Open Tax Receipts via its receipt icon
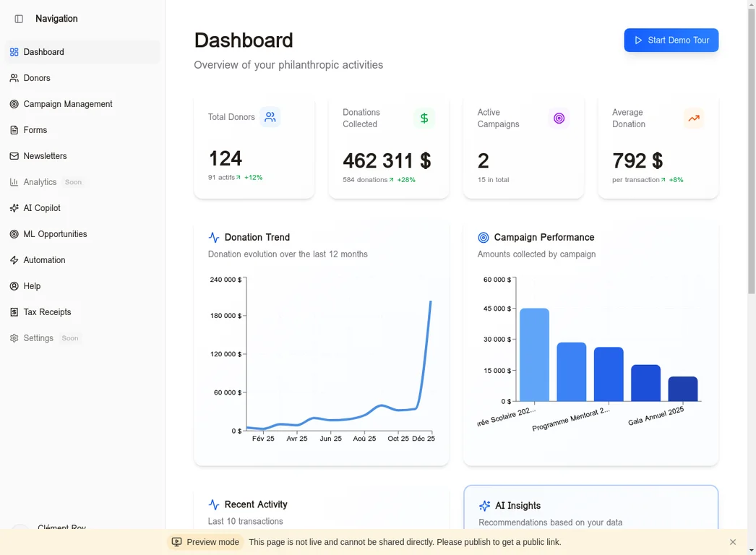This screenshot has width=756, height=555. (16, 312)
